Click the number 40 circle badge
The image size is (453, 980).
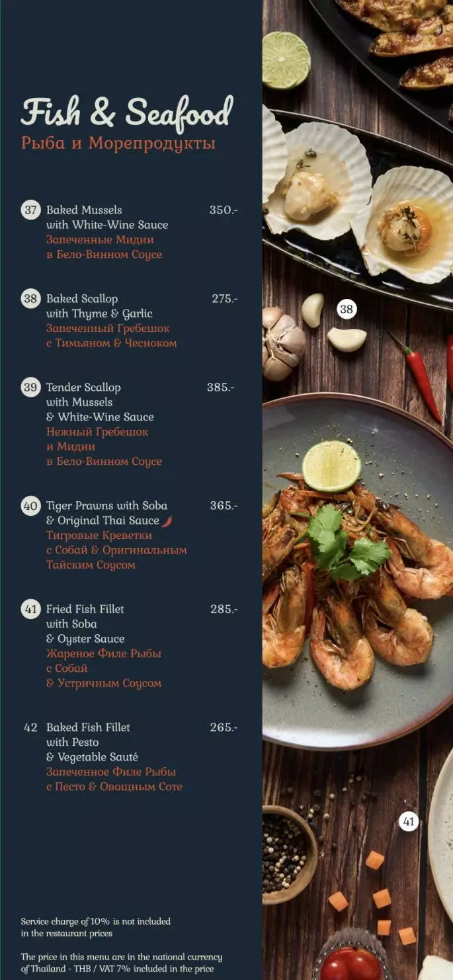[x=31, y=507]
